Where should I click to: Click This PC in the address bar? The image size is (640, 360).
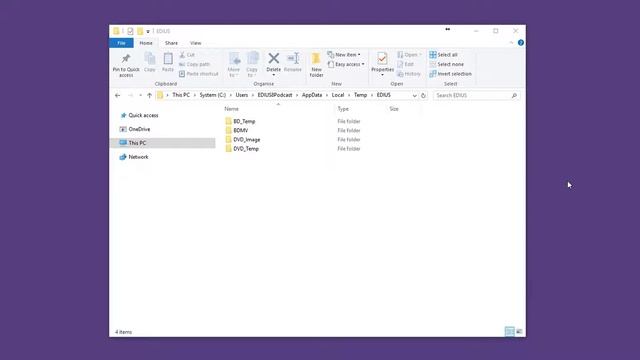(181, 95)
